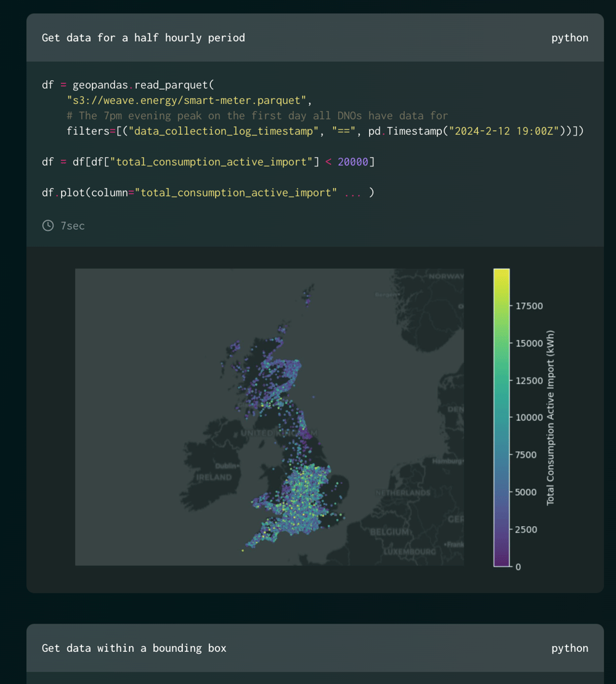Click the NORWAY label on the map
616x684 pixels.
click(x=445, y=276)
